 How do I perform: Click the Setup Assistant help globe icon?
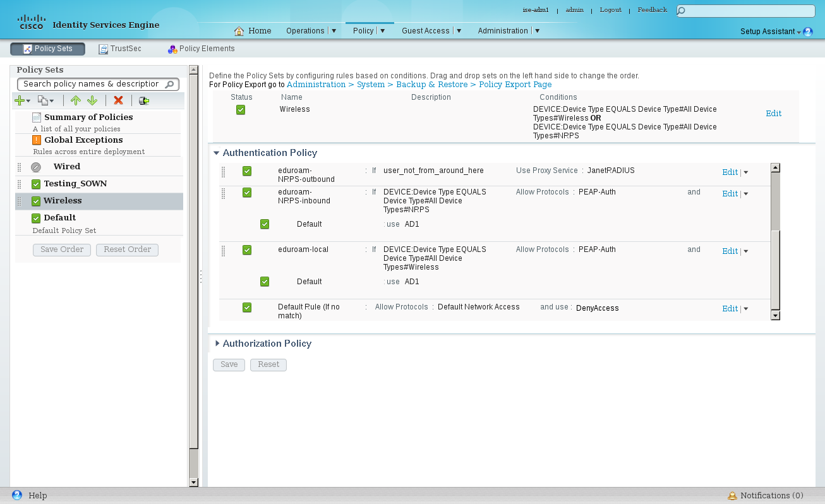808,32
